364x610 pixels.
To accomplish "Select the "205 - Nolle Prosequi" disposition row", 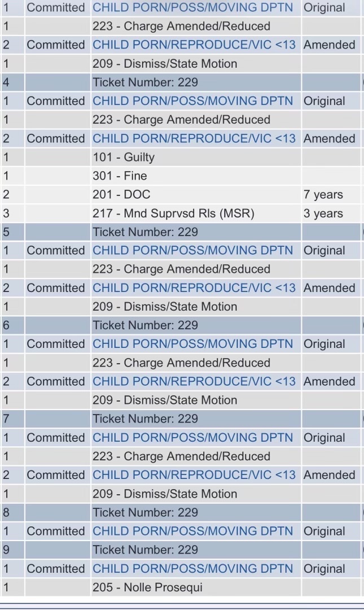I will point(147,587).
